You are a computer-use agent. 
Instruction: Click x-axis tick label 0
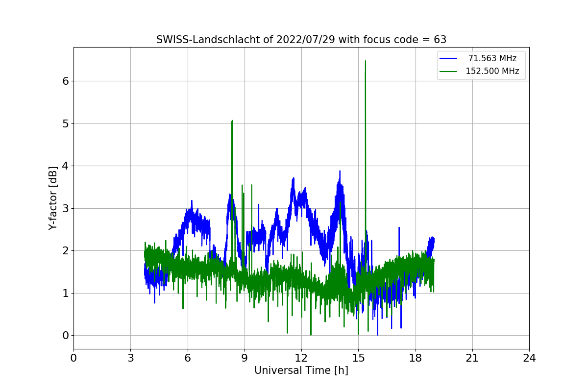pos(73,358)
